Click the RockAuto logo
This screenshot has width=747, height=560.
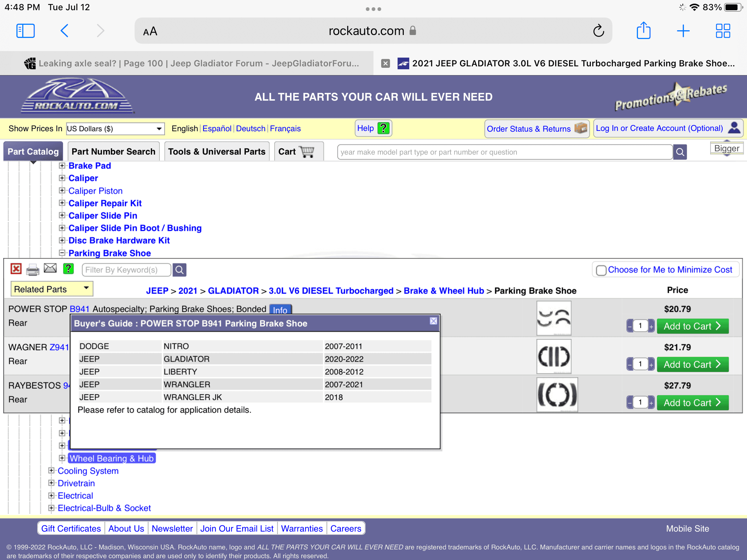pos(77,96)
